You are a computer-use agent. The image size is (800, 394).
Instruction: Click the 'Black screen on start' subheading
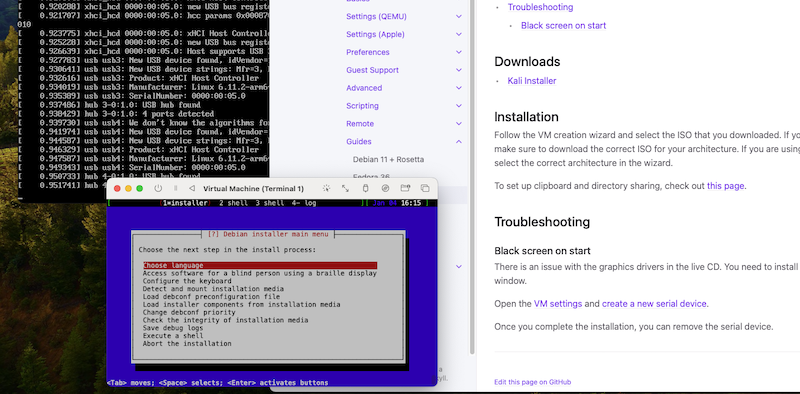click(542, 251)
